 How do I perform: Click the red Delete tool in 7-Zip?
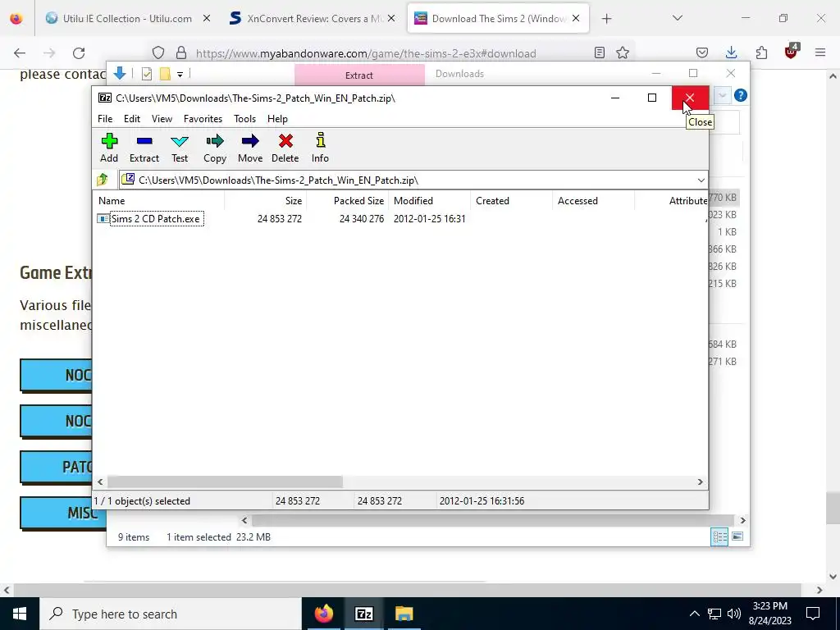pos(285,148)
